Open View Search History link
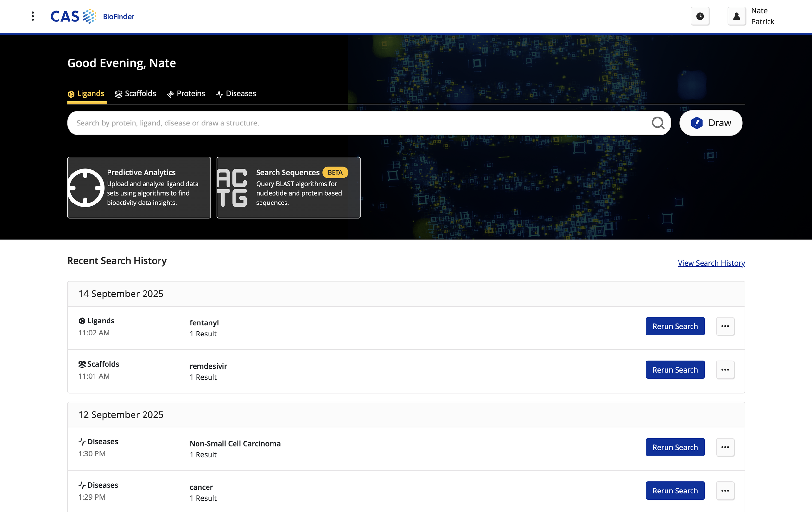Viewport: 812px width, 512px height. pos(711,263)
